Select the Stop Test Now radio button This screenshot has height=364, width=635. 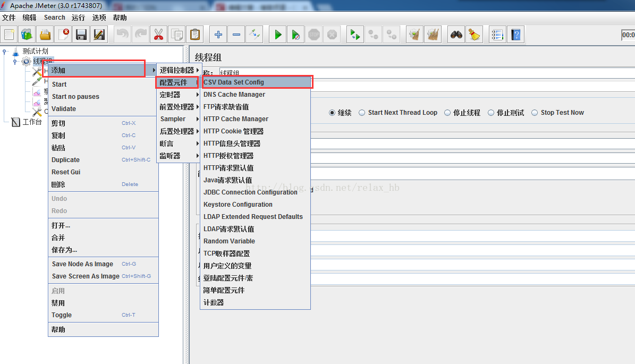(x=535, y=113)
